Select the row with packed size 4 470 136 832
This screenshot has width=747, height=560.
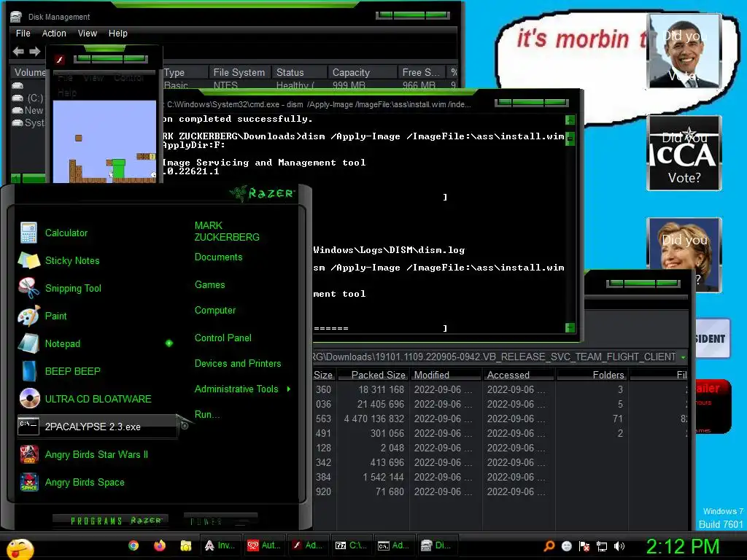point(500,419)
